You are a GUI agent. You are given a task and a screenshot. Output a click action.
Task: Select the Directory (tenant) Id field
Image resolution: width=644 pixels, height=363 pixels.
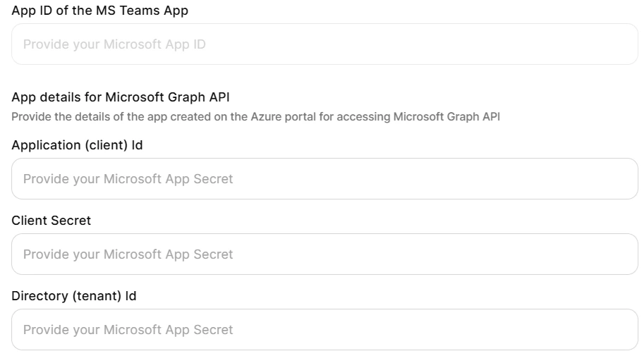pos(324,329)
